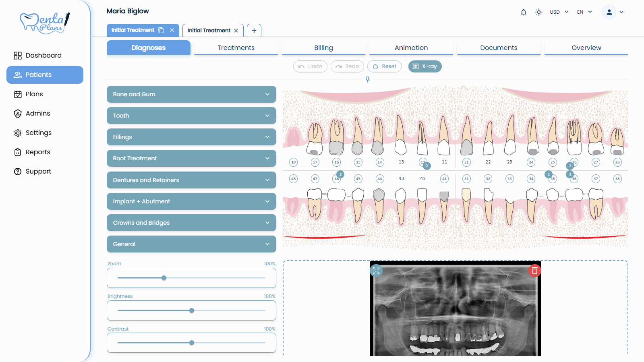
Task: Expand the X-ray image to fullscreen
Action: (376, 271)
